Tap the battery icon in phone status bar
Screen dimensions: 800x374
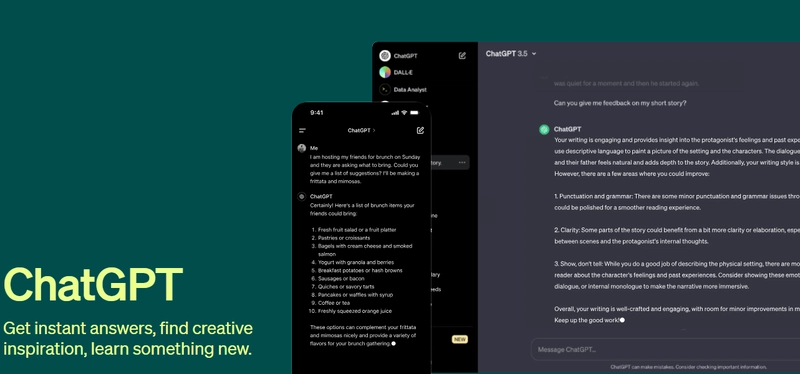[x=414, y=113]
